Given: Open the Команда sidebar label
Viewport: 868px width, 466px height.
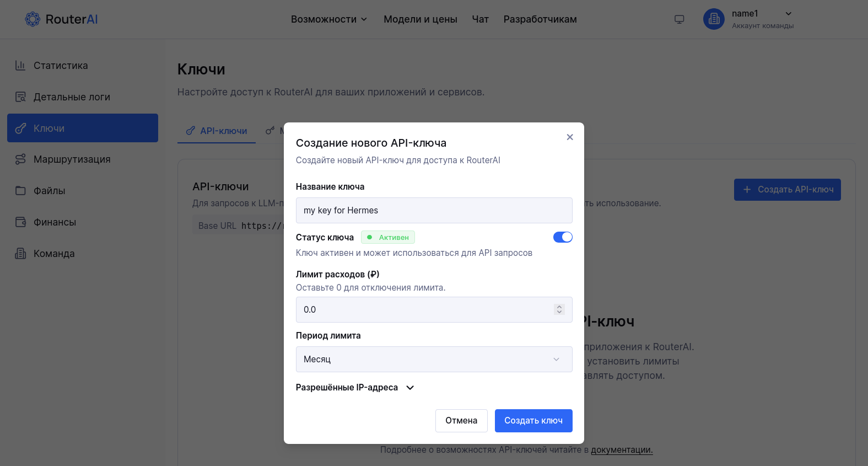Looking at the screenshot, I should pos(54,253).
